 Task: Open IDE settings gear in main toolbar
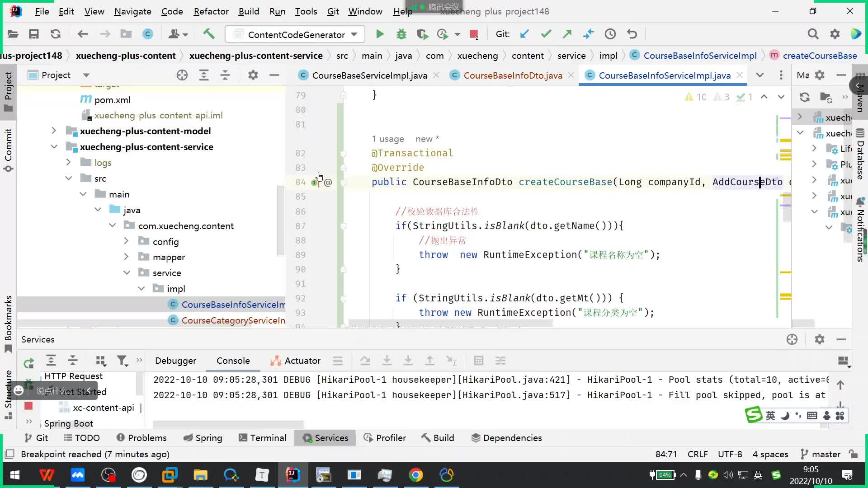click(835, 34)
